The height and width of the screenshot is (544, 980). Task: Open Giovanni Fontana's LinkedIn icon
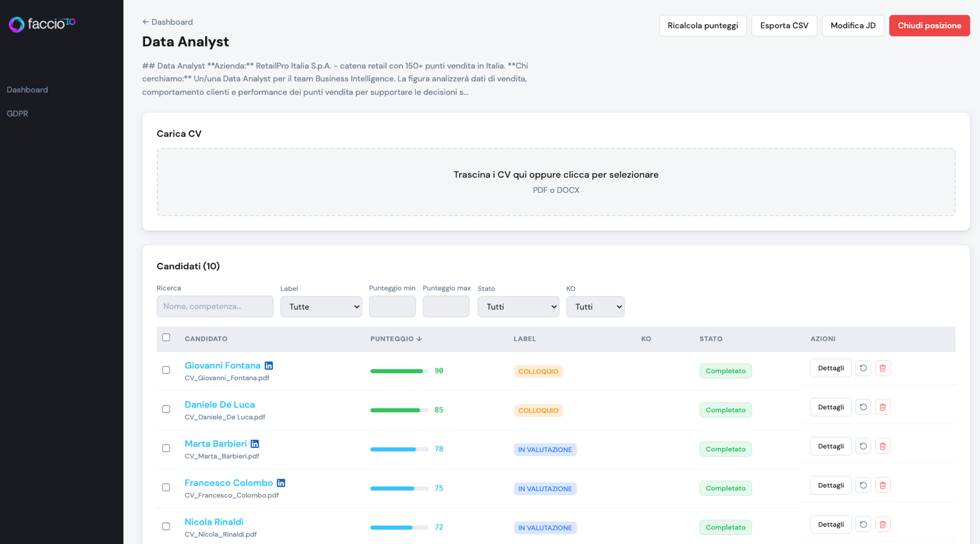coord(269,366)
